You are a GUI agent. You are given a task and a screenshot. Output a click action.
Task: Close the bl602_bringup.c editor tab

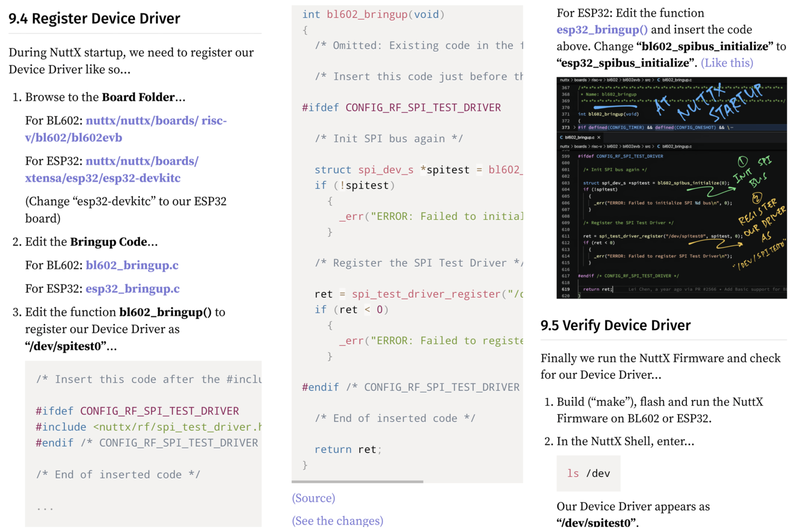[599, 137]
